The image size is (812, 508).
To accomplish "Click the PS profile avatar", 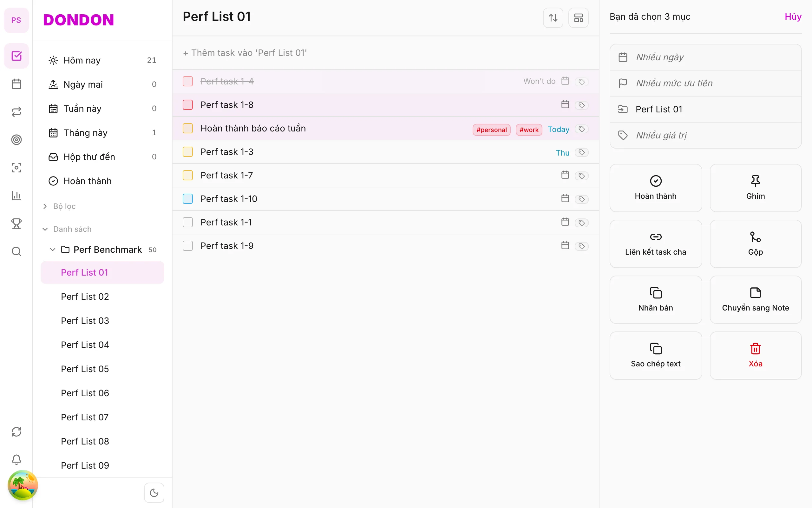I will click(x=16, y=20).
